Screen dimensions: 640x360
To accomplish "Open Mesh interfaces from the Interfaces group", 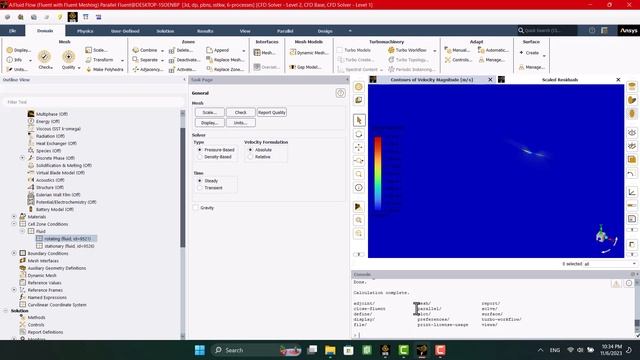I will 264,53.
